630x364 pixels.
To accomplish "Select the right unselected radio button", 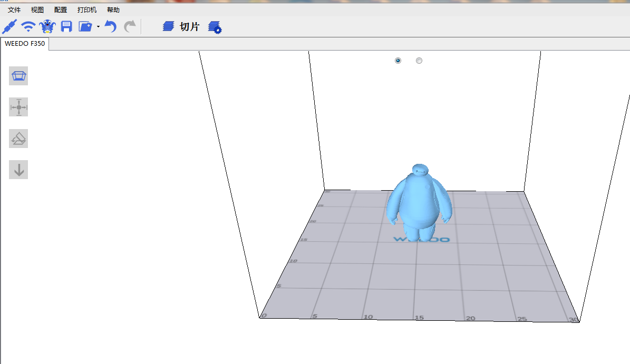I will coord(419,61).
